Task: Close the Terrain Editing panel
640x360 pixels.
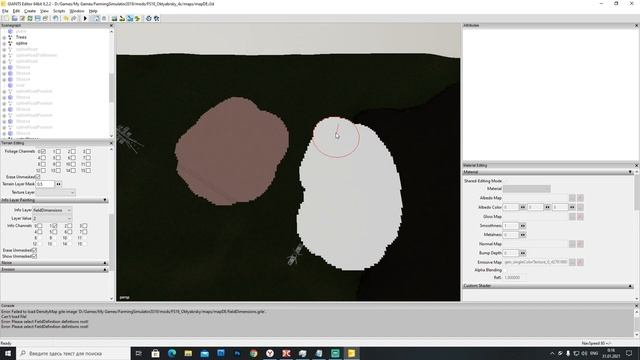Action: pos(111,143)
